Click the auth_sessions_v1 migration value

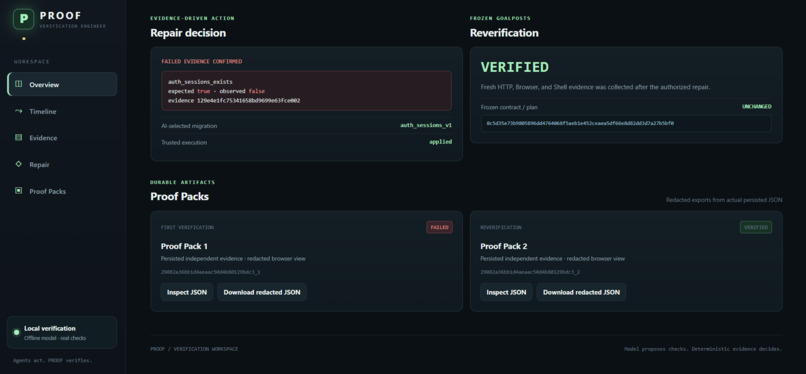(x=426, y=125)
